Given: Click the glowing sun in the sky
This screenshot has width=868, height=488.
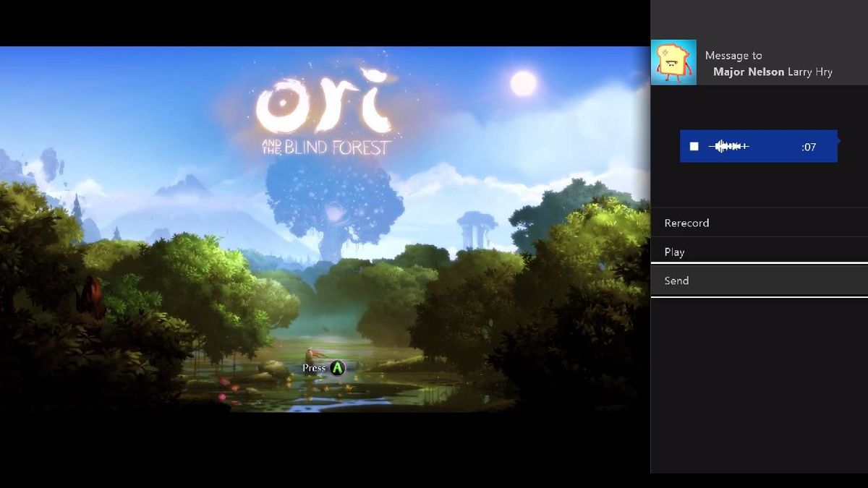Looking at the screenshot, I should click(524, 84).
